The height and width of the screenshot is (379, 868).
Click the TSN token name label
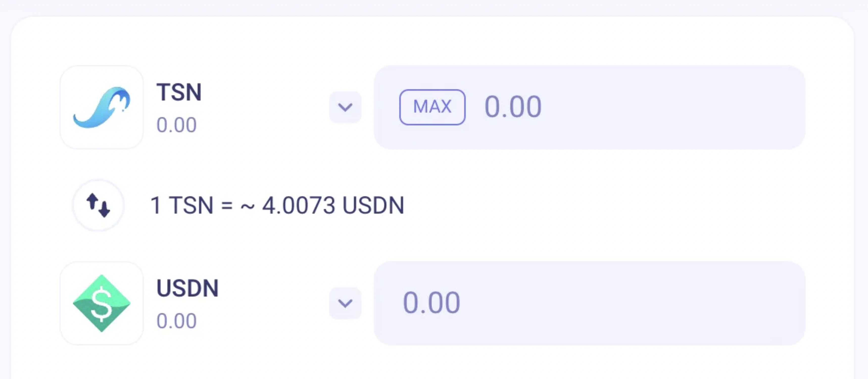pos(179,92)
